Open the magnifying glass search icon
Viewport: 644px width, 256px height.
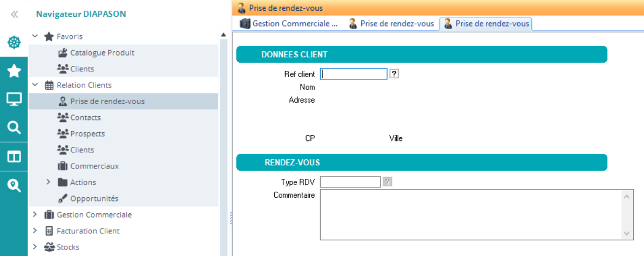(x=14, y=127)
